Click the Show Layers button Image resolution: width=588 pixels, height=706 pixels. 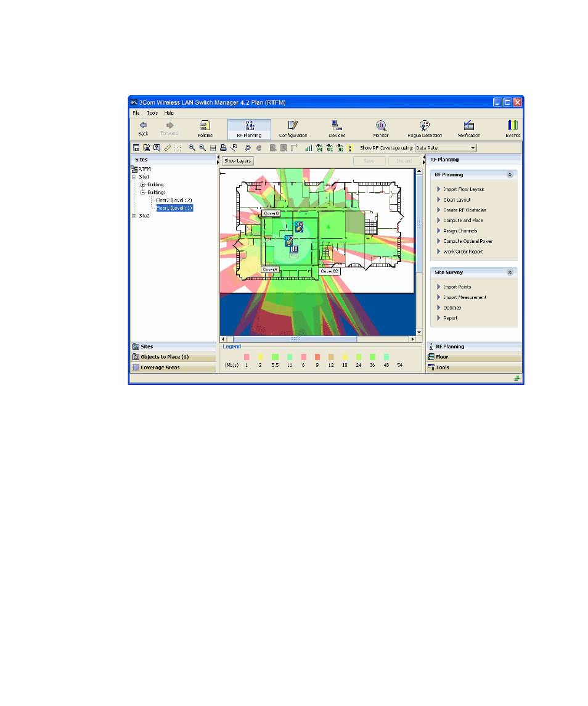(238, 161)
